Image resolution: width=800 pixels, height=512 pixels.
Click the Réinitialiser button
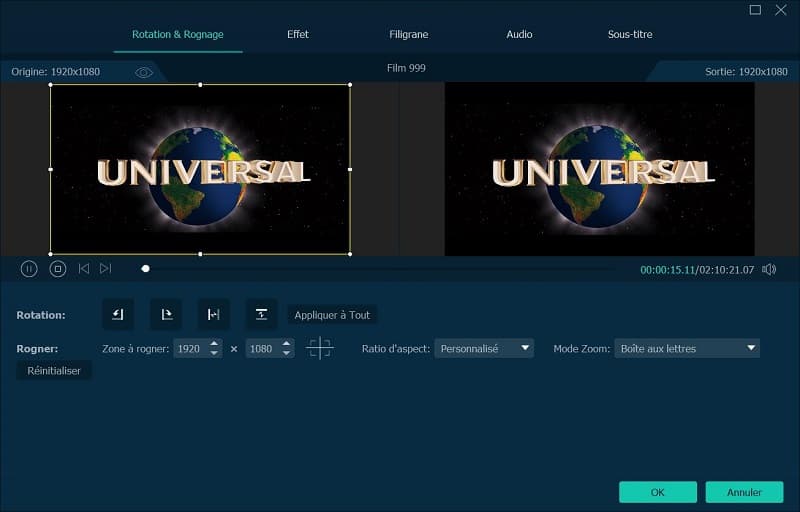pyautogui.click(x=54, y=371)
